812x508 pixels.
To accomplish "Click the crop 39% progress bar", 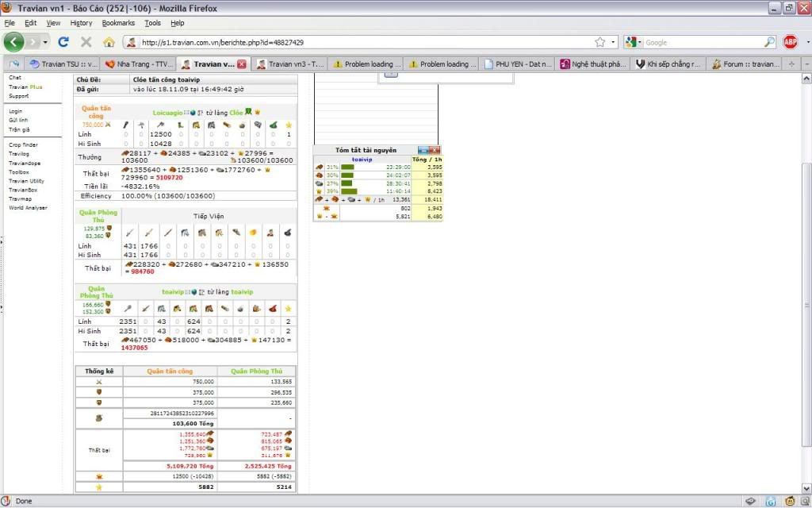I will coord(349,191).
